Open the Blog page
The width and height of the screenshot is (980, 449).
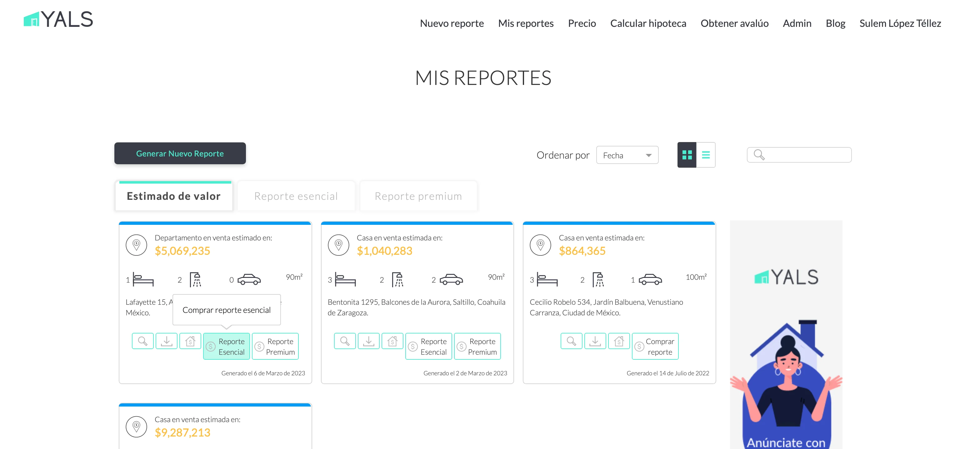(x=835, y=23)
